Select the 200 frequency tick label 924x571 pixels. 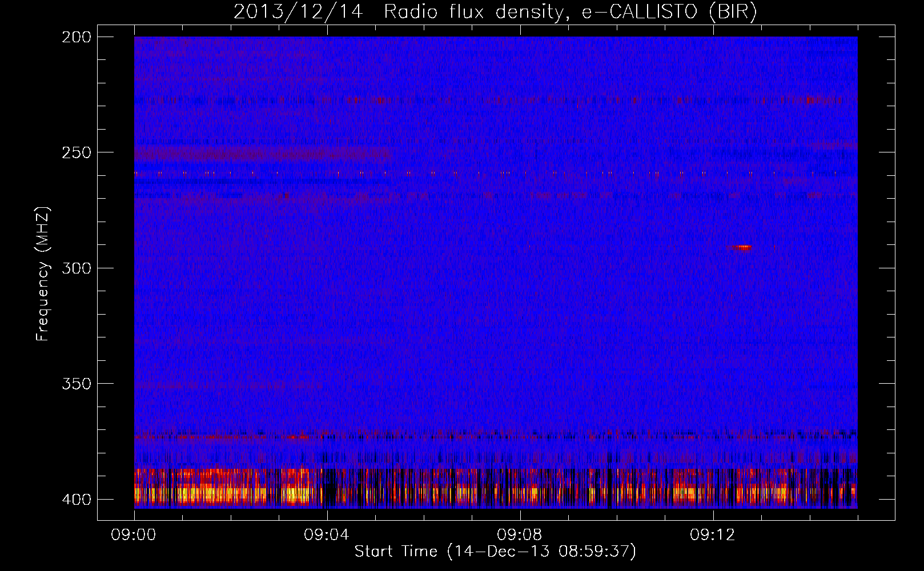click(x=76, y=37)
